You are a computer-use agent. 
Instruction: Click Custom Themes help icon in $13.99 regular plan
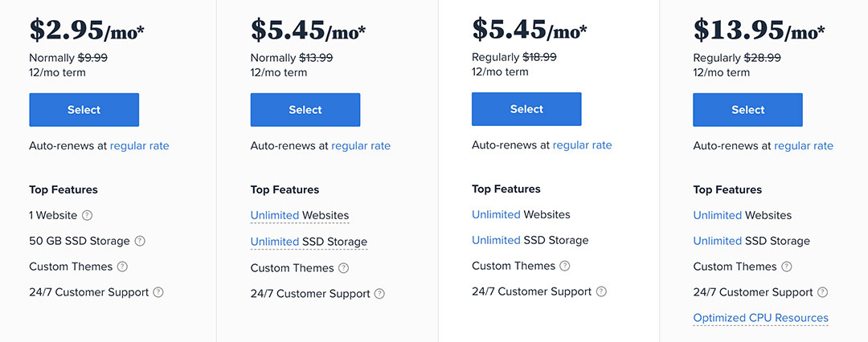pos(344,268)
